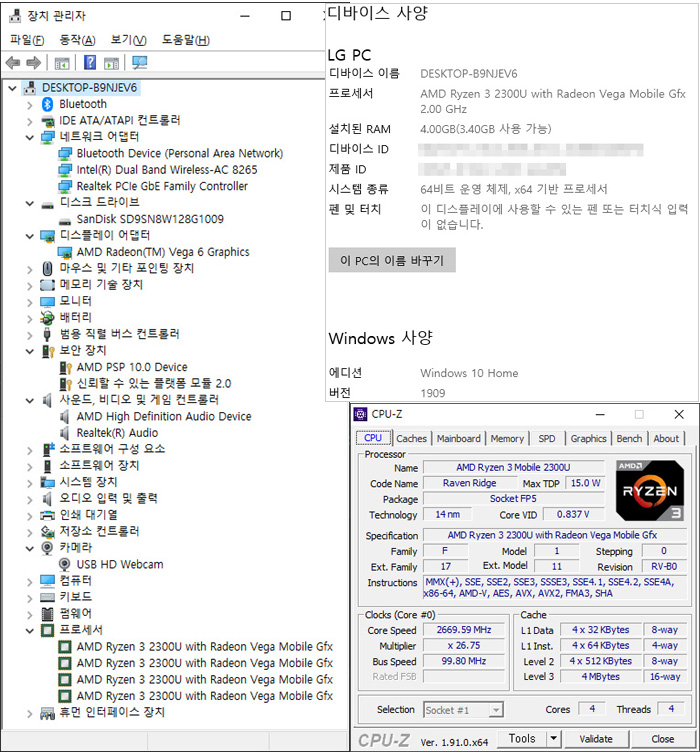Viewport: 700px width, 755px height.
Task: Click the forward arrow in Device Manager toolbar
Action: [33, 63]
